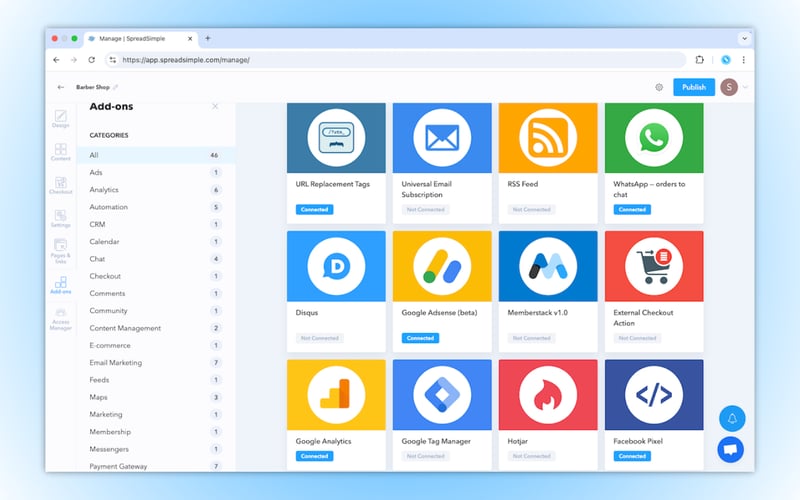The image size is (800, 500).
Task: Go back using the app back arrow
Action: coord(61,87)
